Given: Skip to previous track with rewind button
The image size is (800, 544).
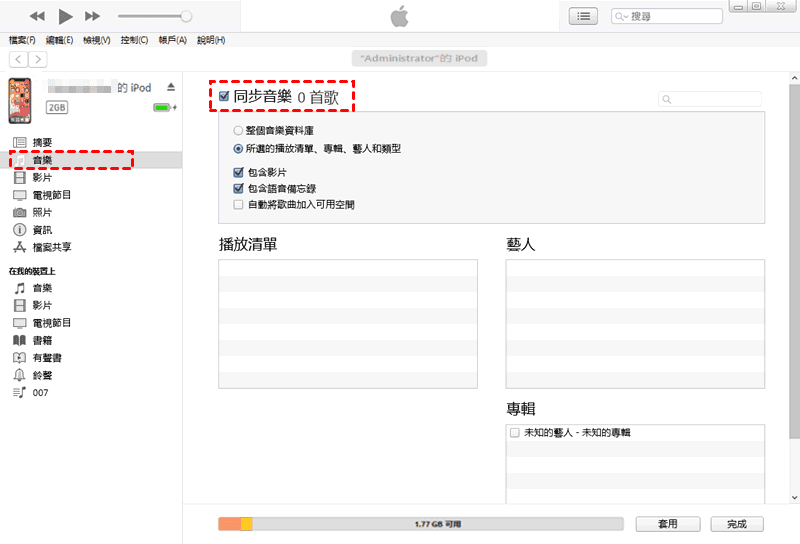Looking at the screenshot, I should pyautogui.click(x=38, y=16).
